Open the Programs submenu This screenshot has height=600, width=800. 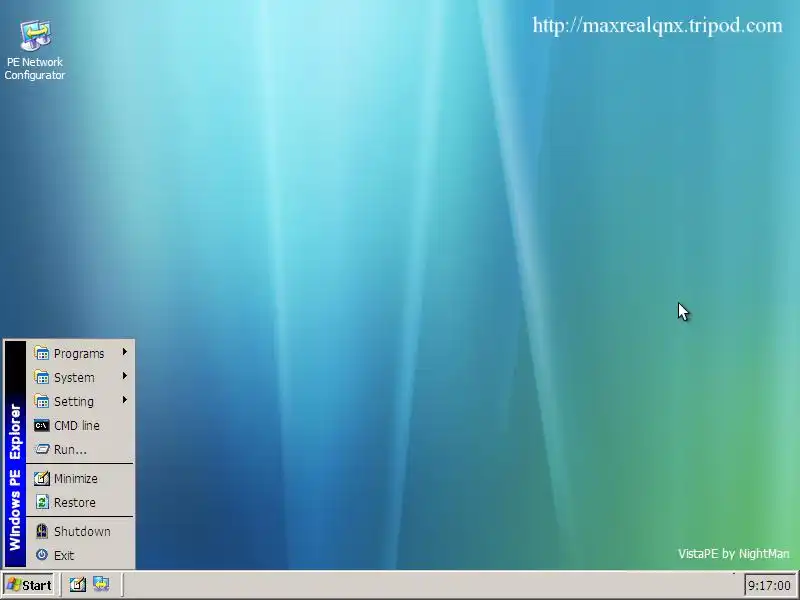click(x=80, y=353)
